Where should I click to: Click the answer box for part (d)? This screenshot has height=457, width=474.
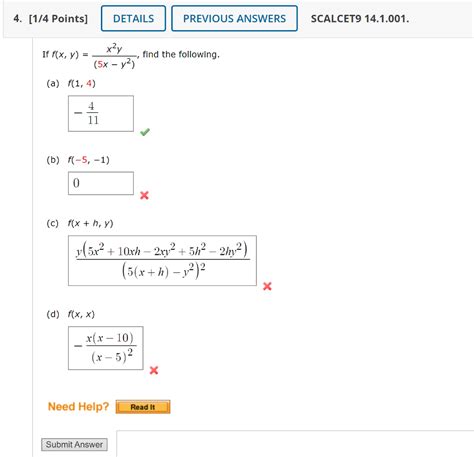pos(106,348)
